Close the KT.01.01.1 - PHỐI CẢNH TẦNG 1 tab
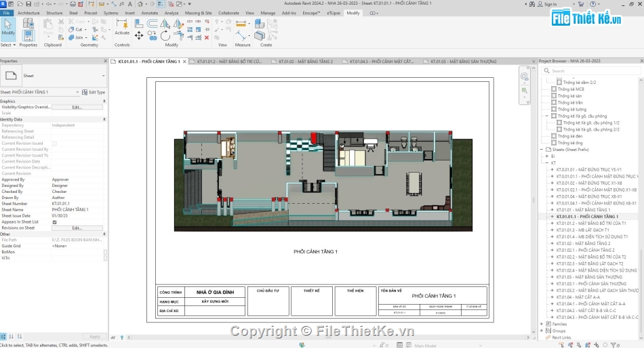The image size is (644, 348). tap(184, 62)
